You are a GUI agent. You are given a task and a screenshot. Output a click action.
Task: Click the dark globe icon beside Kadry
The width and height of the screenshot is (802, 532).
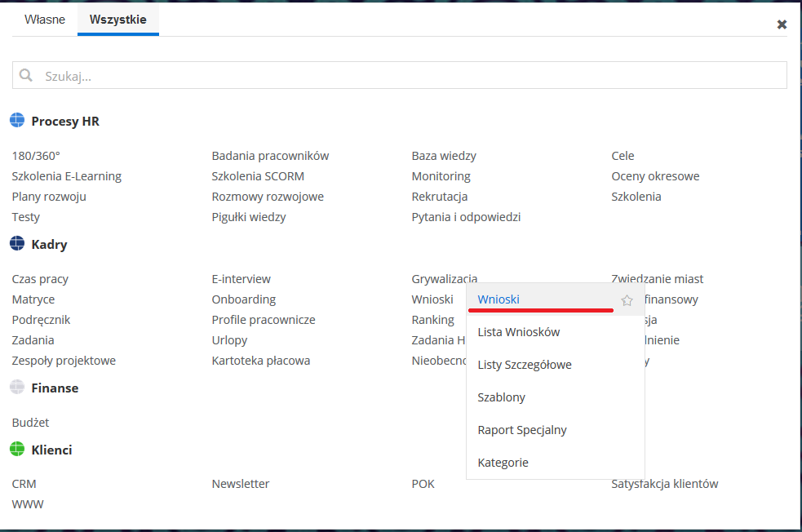(x=17, y=243)
